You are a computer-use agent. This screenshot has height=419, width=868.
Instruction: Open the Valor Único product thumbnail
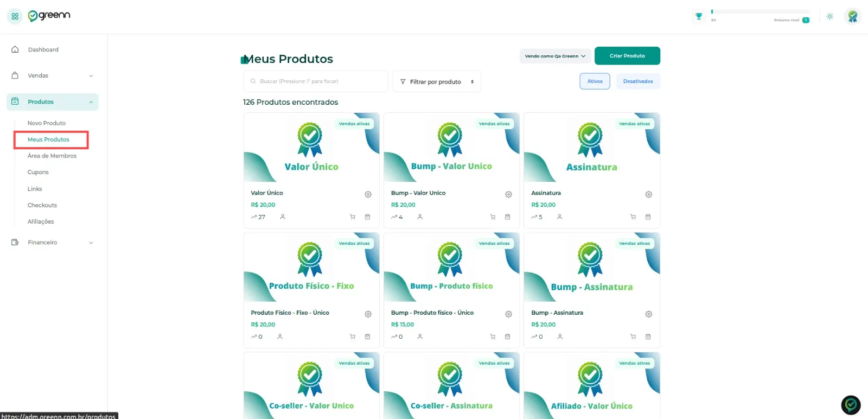[311, 147]
